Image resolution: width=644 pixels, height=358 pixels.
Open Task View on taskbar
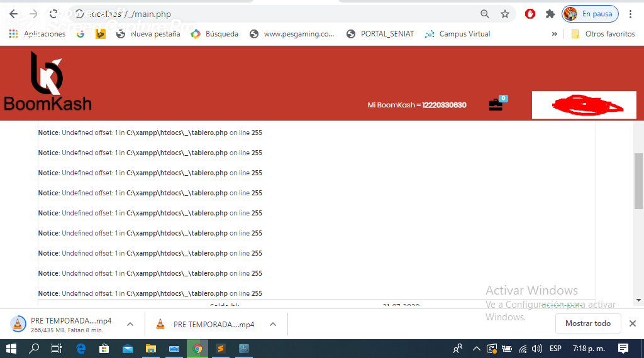tap(56, 349)
